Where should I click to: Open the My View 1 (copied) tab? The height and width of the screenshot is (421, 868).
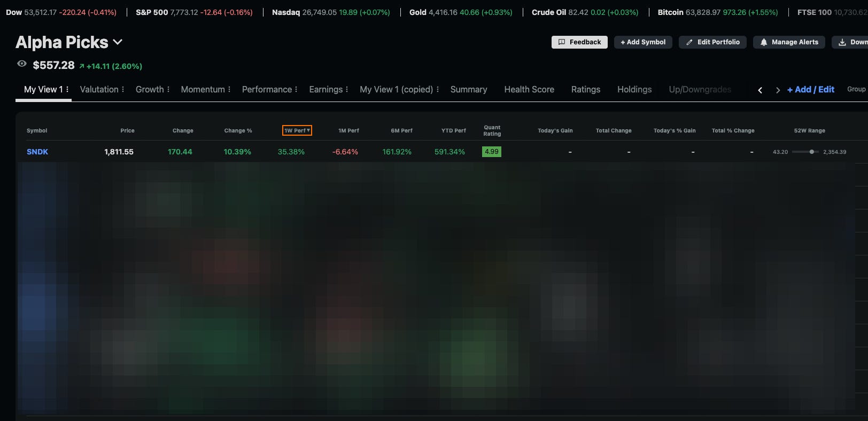(x=397, y=89)
